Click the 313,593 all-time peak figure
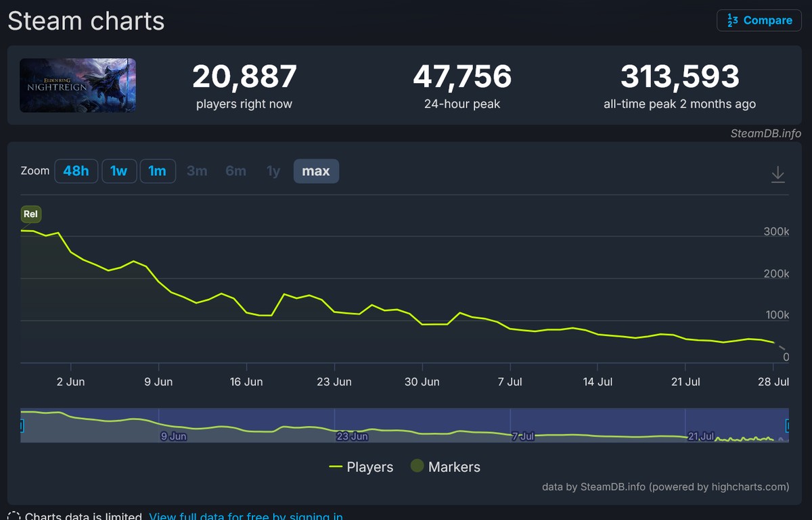Viewport: 812px width, 520px height. click(x=680, y=76)
